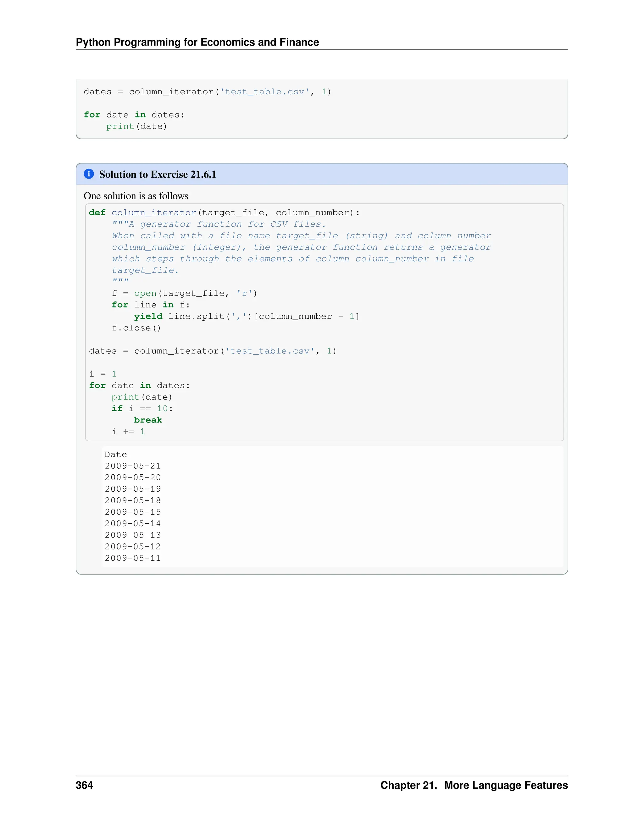This screenshot has width=644, height=833.
Task: Click 'print(date)' in the solution code
Action: click(x=142, y=397)
